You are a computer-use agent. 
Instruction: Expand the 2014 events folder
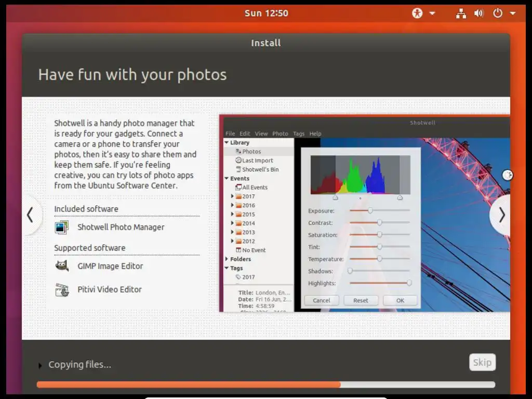pos(232,223)
